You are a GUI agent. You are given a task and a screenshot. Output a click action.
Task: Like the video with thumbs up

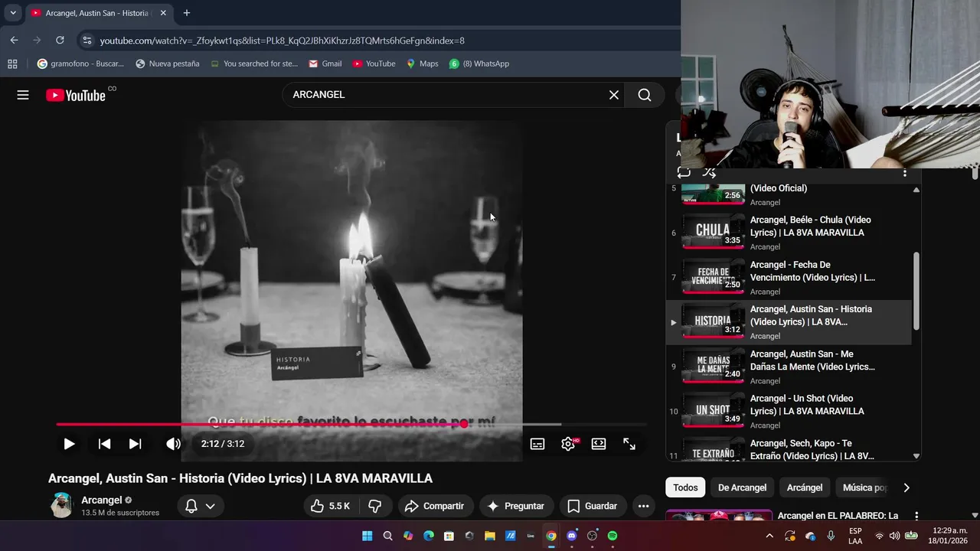click(330, 506)
